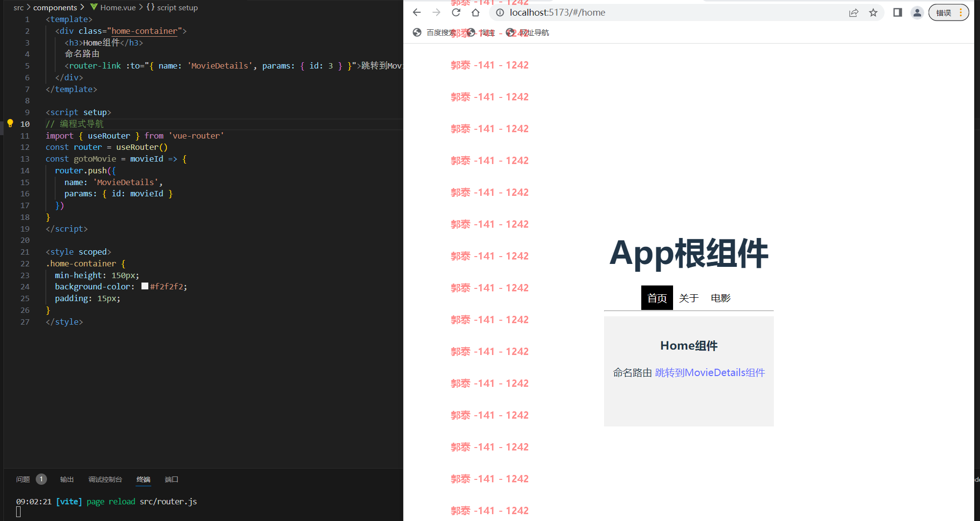This screenshot has width=980, height=521.
Task: Click the problems count badge showing 1
Action: coord(41,479)
